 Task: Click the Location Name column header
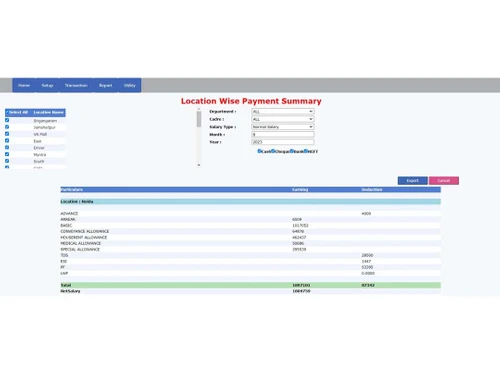tap(48, 112)
